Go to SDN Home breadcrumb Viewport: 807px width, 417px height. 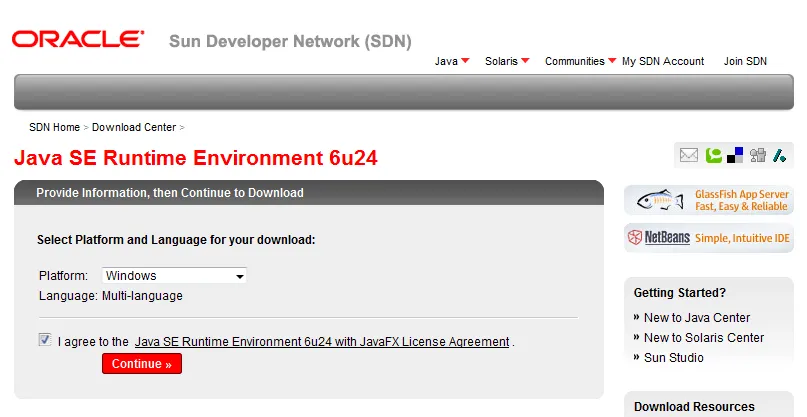[x=55, y=127]
